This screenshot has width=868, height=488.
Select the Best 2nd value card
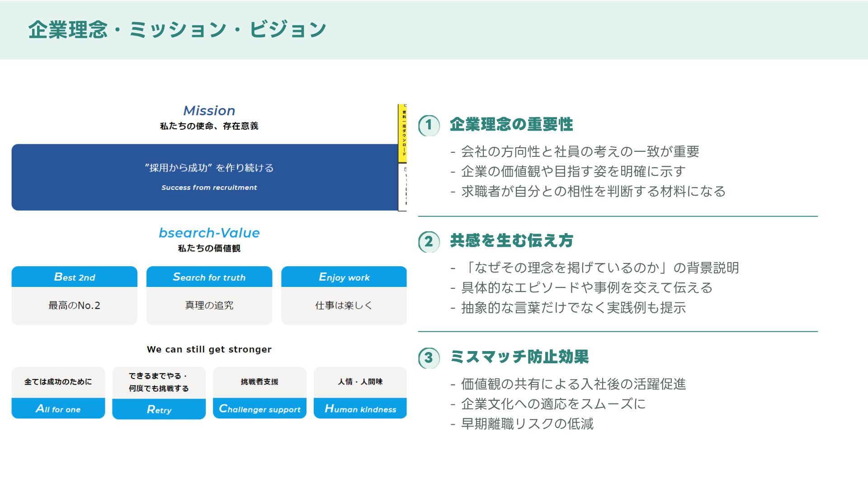[x=75, y=295]
